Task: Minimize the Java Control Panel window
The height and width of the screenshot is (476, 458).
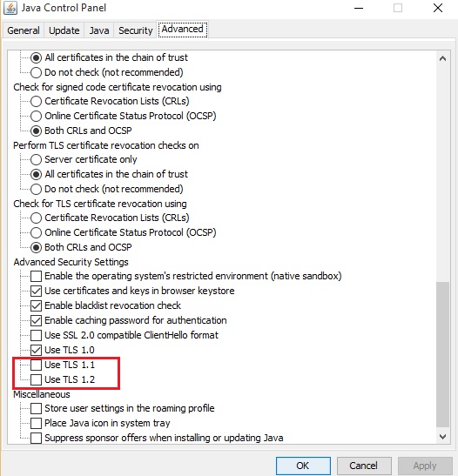Action: [x=359, y=8]
